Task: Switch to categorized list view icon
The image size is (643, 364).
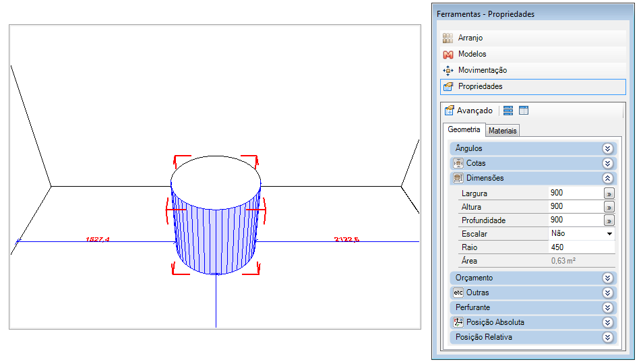Action: [x=508, y=111]
